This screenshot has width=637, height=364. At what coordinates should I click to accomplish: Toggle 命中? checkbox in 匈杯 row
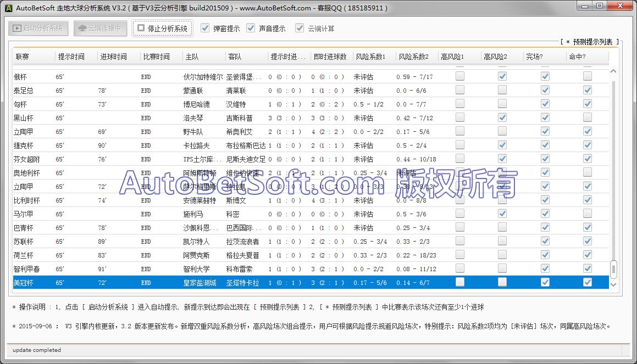pyautogui.click(x=588, y=103)
